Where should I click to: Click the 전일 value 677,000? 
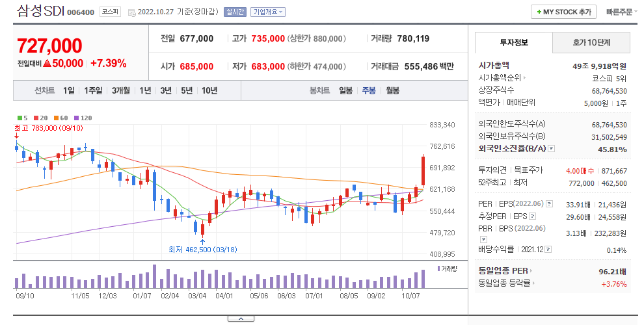click(196, 38)
